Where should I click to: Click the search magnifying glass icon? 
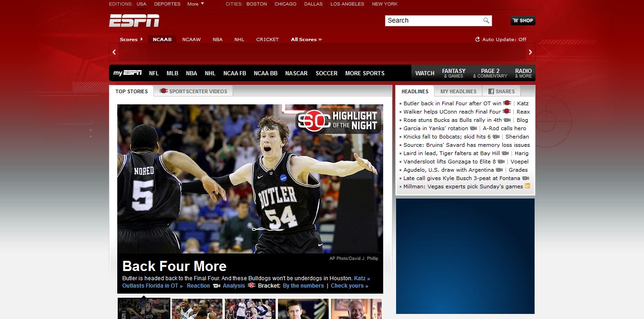tap(486, 20)
